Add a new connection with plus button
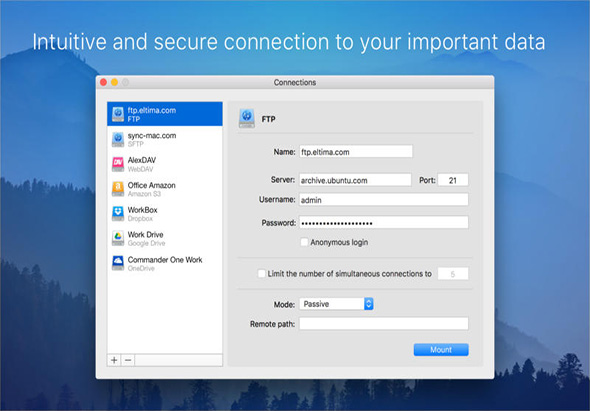Viewport: 590px width, 411px height. (x=114, y=360)
